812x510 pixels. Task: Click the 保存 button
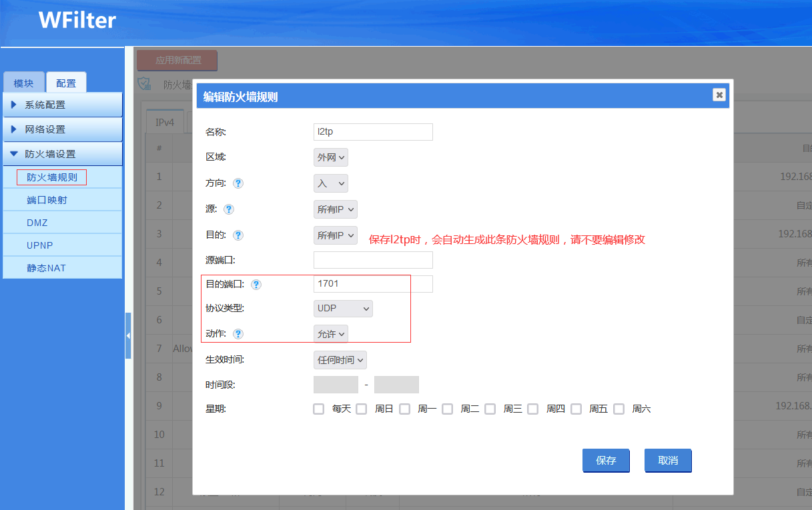(606, 461)
